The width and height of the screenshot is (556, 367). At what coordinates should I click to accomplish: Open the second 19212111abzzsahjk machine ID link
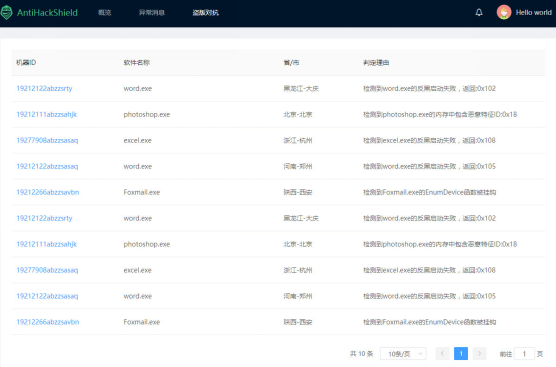46,244
